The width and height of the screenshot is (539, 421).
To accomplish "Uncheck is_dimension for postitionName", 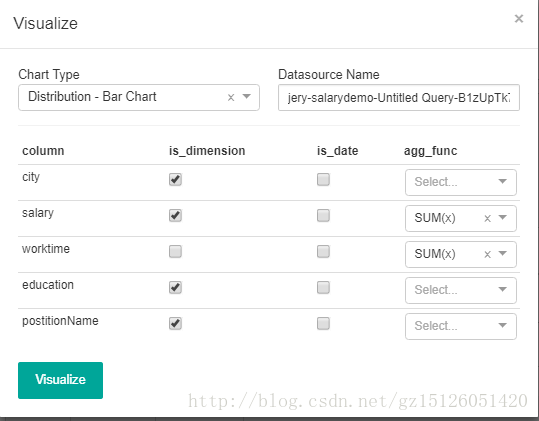I will (175, 323).
